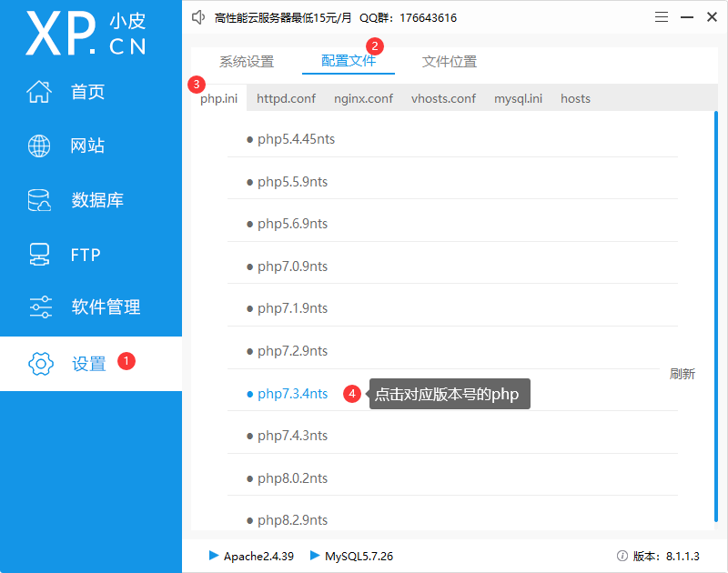The height and width of the screenshot is (573, 728).
Task: Click the Apache2.4.39 status label
Action: pyautogui.click(x=258, y=556)
